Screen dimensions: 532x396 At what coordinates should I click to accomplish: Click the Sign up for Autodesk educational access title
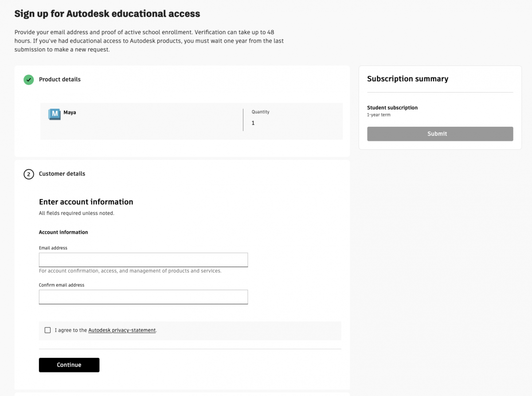coord(107,14)
